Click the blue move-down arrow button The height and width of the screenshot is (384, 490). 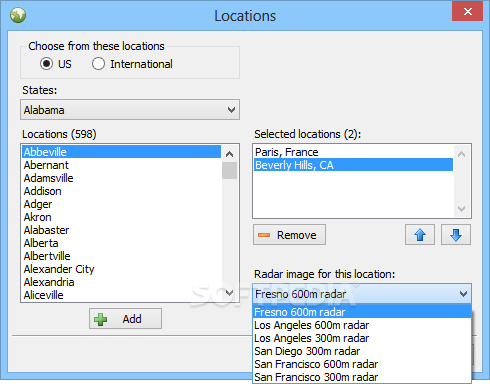(x=456, y=235)
